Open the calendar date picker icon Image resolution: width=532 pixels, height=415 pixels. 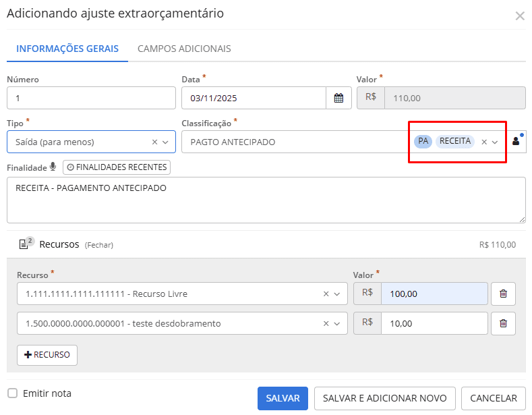[x=338, y=98]
